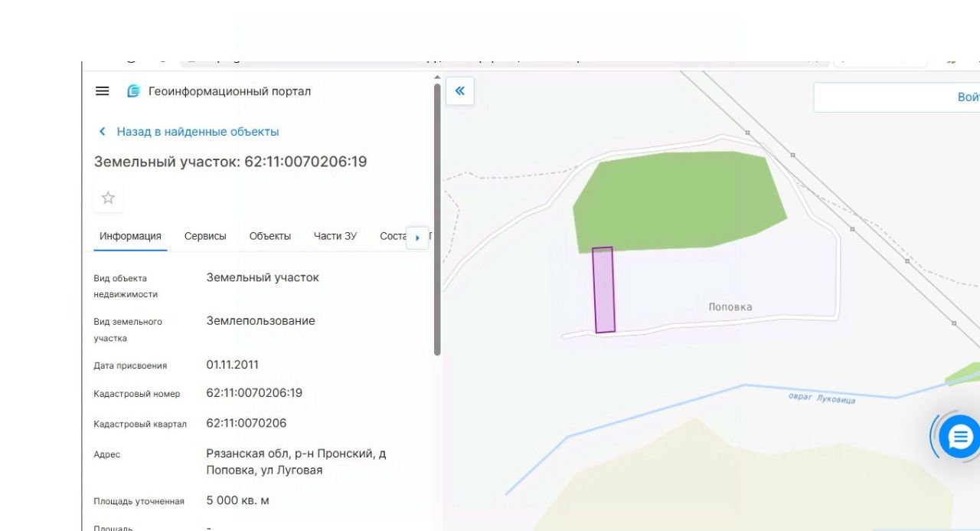Viewport: 980px width, 531px height.
Task: Switch to the Сервисы tab
Action: pyautogui.click(x=205, y=236)
